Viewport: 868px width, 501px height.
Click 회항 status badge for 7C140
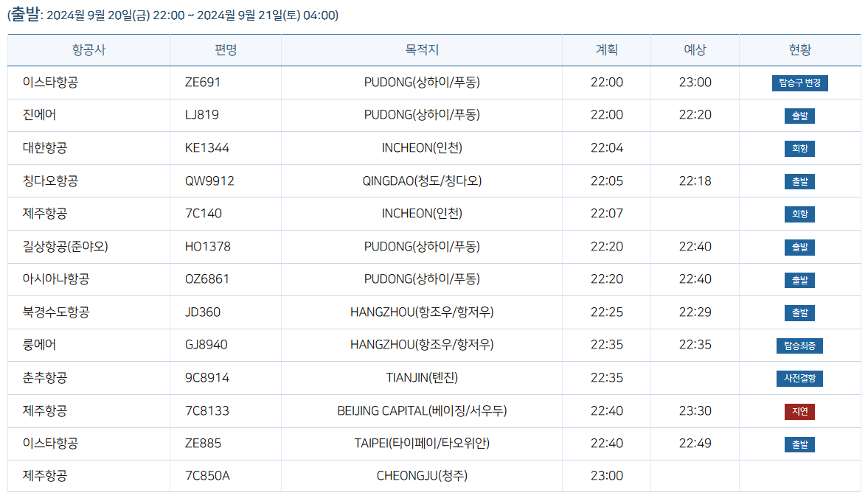coord(800,214)
